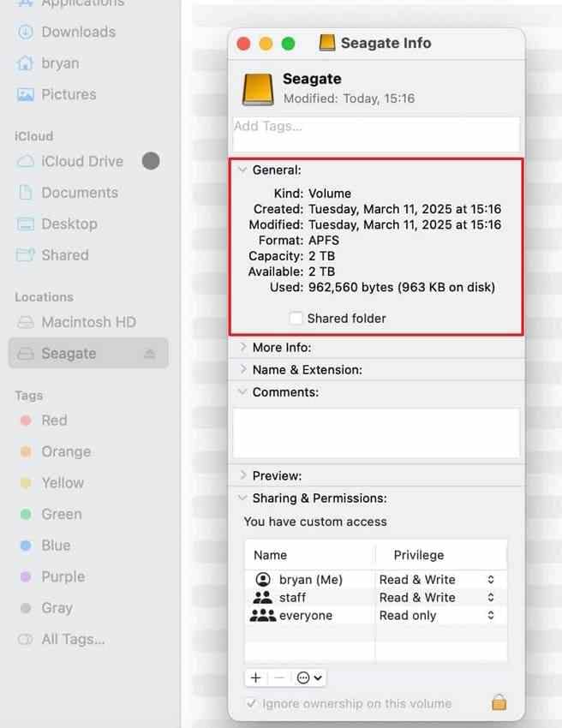Zoom the Seagate Info window
The image size is (562, 728).
click(x=289, y=44)
